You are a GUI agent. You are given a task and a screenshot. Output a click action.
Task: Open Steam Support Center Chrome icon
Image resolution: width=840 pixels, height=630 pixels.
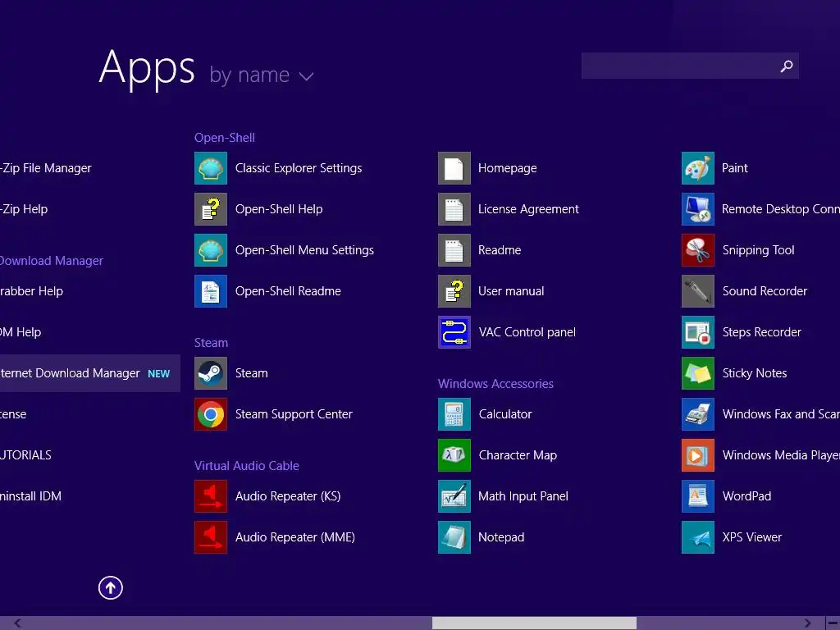211,414
